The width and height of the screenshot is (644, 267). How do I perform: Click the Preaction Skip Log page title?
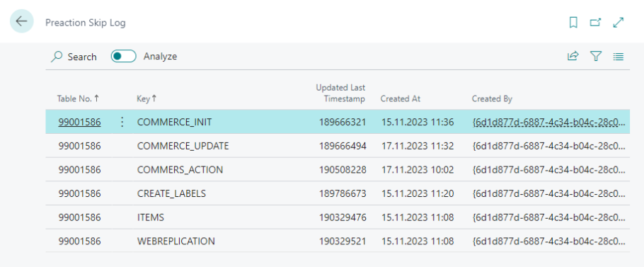(x=86, y=23)
